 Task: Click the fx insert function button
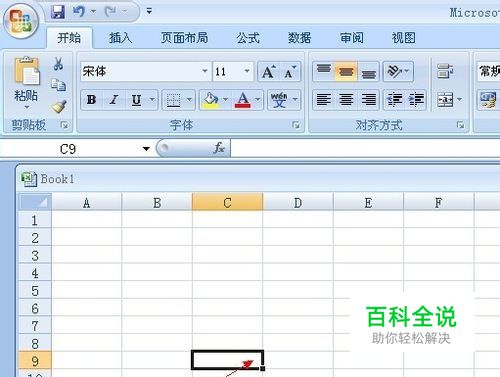click(x=219, y=148)
